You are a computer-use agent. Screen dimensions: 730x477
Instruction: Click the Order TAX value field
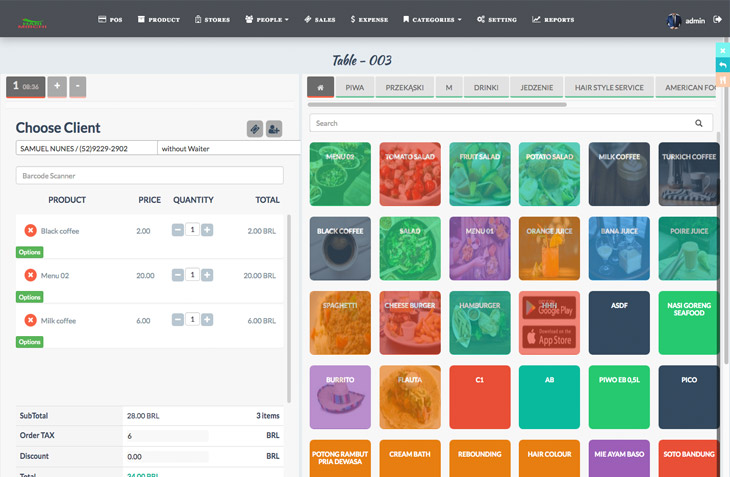coord(167,436)
